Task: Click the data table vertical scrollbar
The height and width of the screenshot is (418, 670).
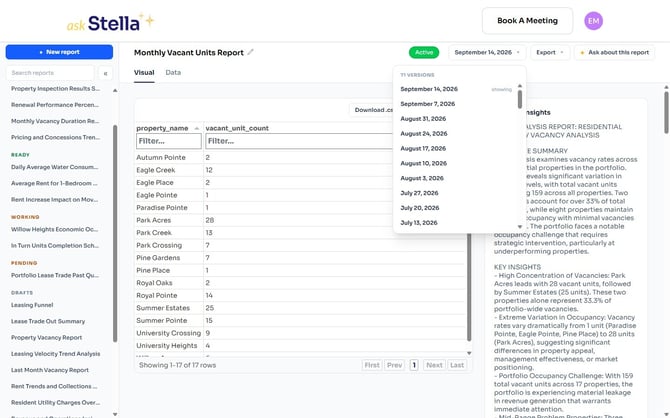Action: pyautogui.click(x=469, y=286)
